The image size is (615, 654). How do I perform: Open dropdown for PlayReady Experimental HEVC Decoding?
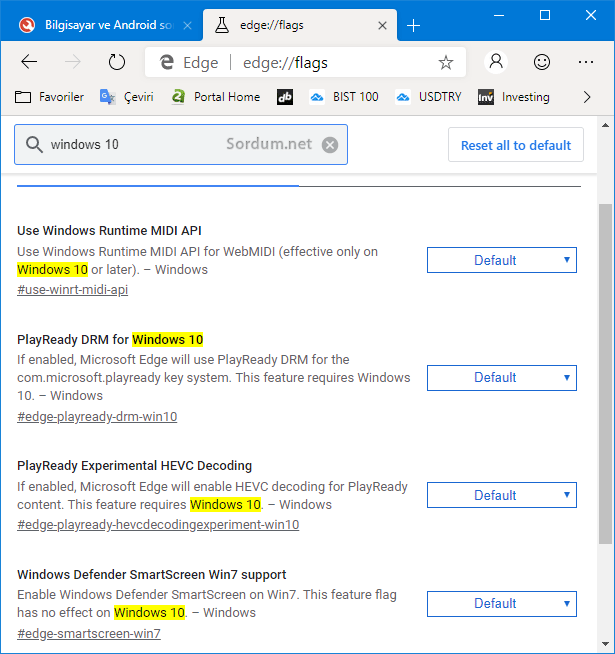point(502,495)
